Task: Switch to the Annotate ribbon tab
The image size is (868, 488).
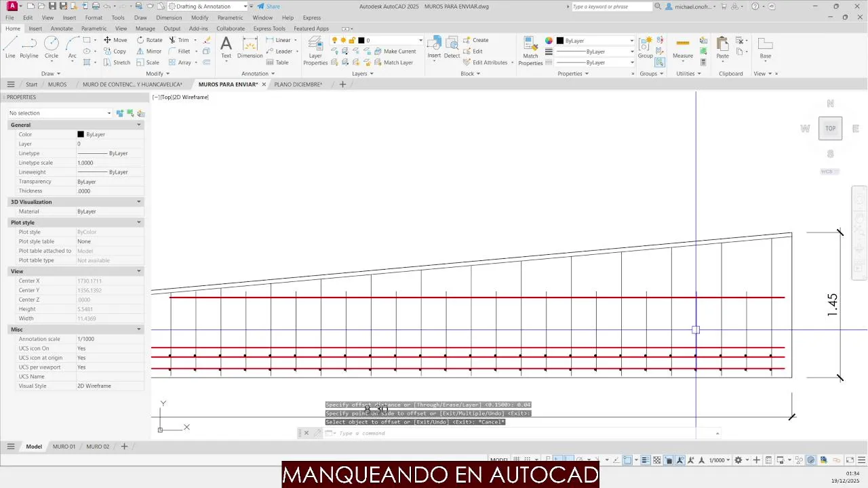Action: pos(62,28)
